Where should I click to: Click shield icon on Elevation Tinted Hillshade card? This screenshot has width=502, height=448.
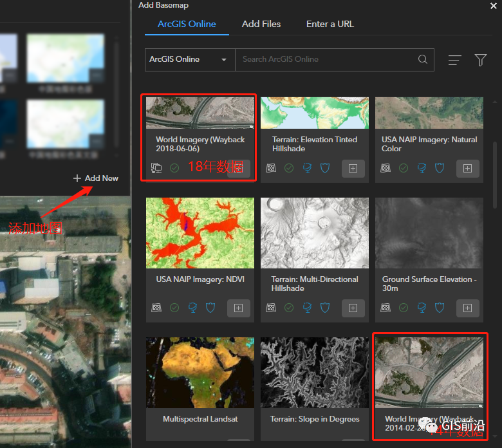click(x=325, y=168)
